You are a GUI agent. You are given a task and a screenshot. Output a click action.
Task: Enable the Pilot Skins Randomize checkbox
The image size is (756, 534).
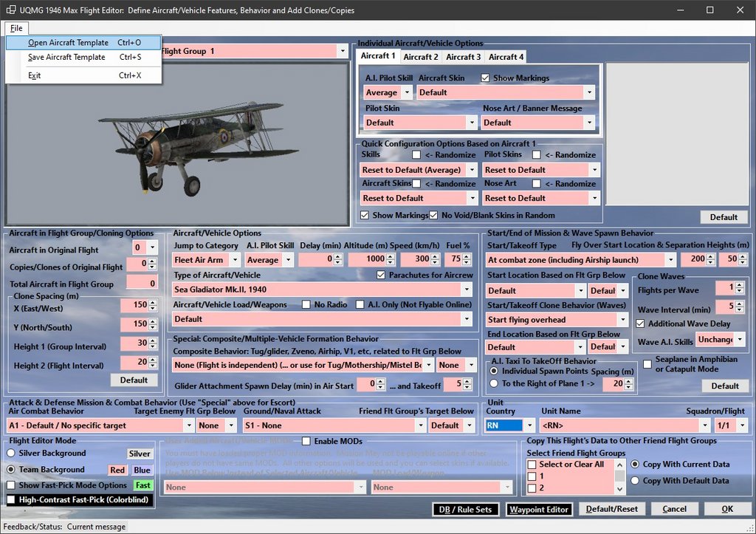(x=536, y=155)
